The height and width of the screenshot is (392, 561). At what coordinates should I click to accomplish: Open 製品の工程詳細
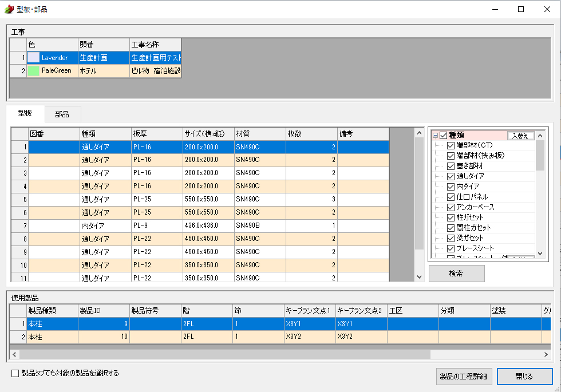click(x=463, y=376)
